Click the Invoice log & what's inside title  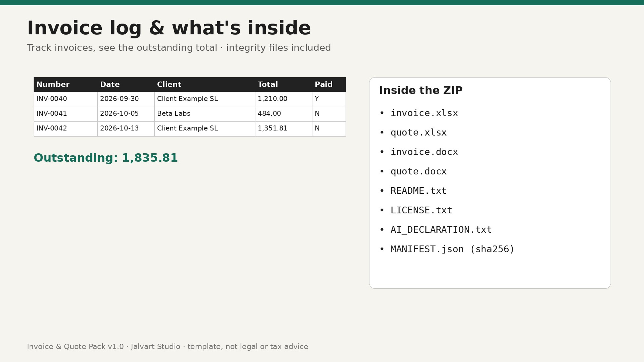click(x=169, y=28)
